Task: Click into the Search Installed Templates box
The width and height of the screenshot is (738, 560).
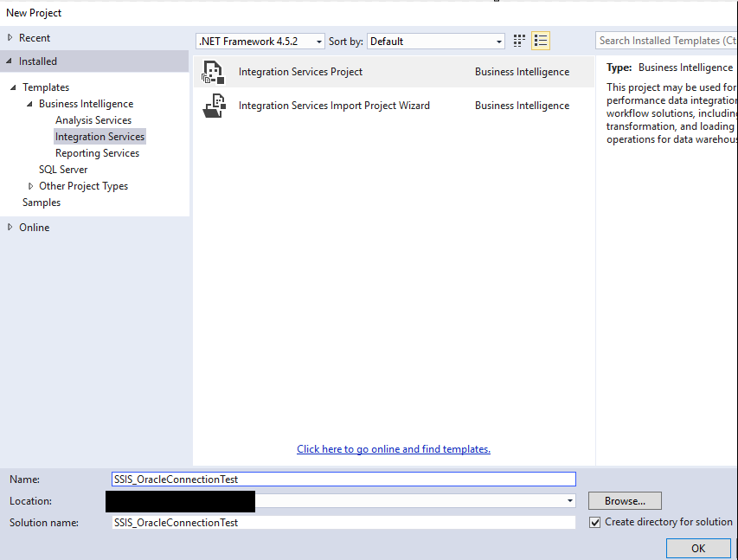Action: point(666,40)
